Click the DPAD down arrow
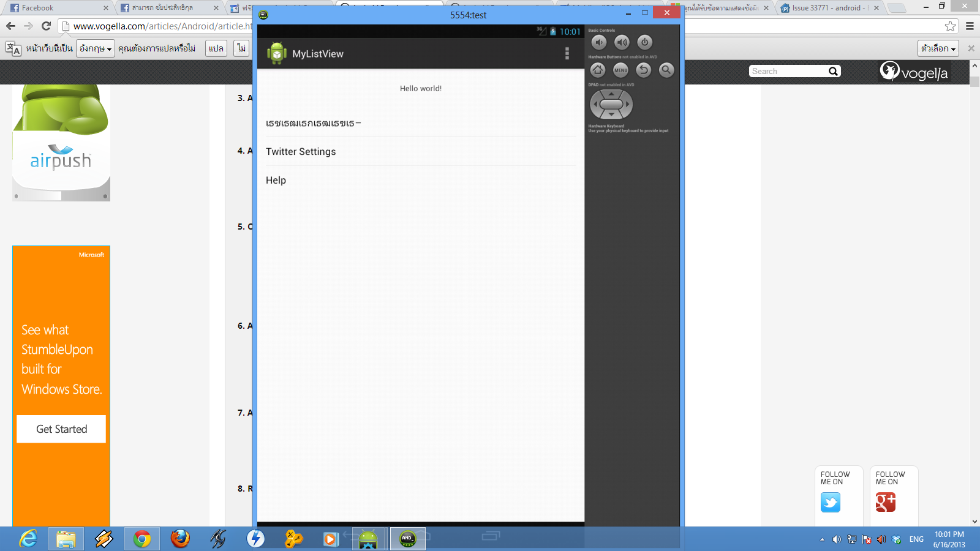The height and width of the screenshot is (551, 980). pos(611,114)
